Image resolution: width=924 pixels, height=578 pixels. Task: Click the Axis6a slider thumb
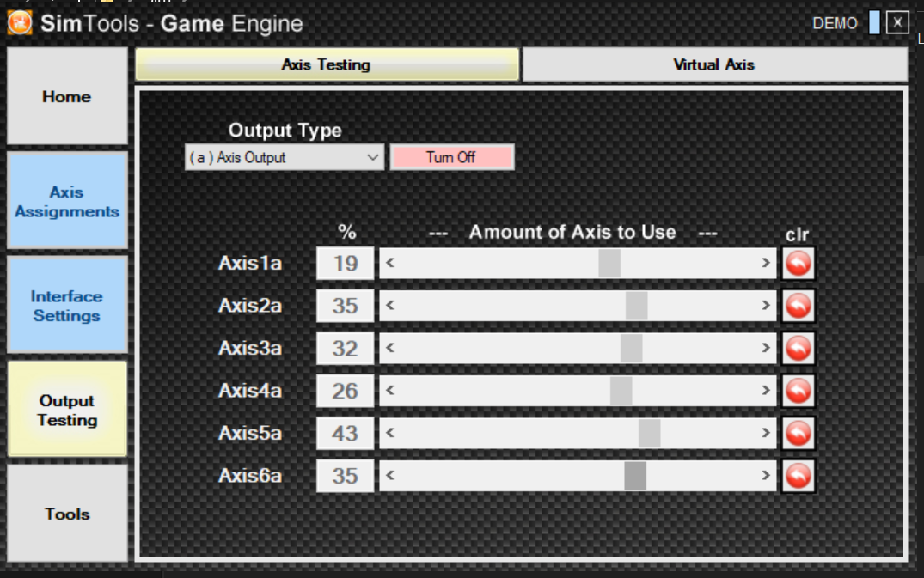[x=635, y=476]
